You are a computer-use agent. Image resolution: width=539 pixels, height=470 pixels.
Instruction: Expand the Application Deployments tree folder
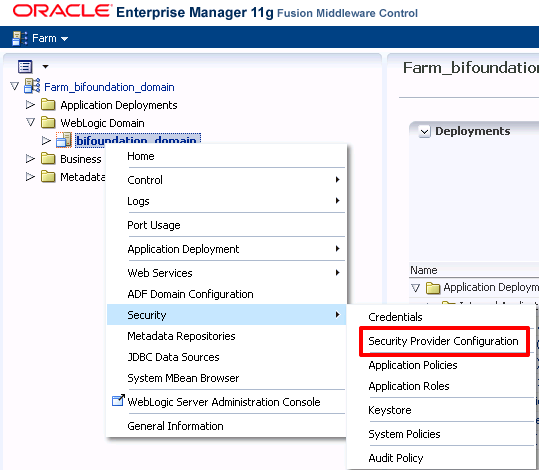pyautogui.click(x=30, y=104)
